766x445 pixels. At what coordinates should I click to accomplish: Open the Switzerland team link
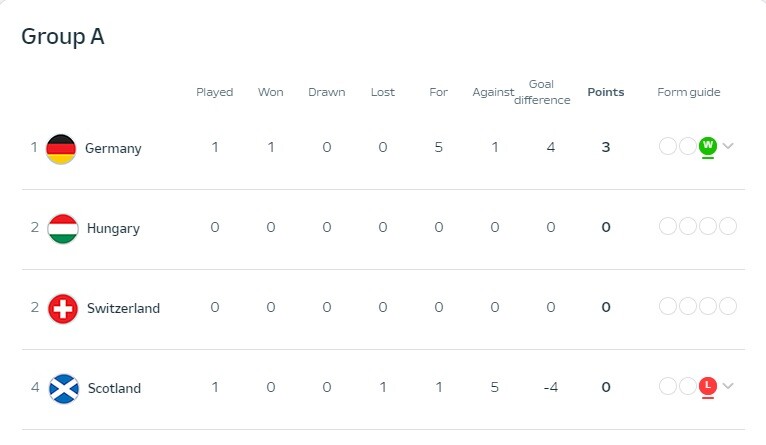coord(124,309)
